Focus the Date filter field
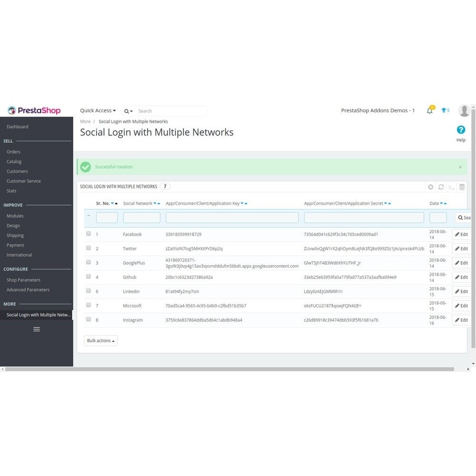The height and width of the screenshot is (476, 476). [x=438, y=218]
